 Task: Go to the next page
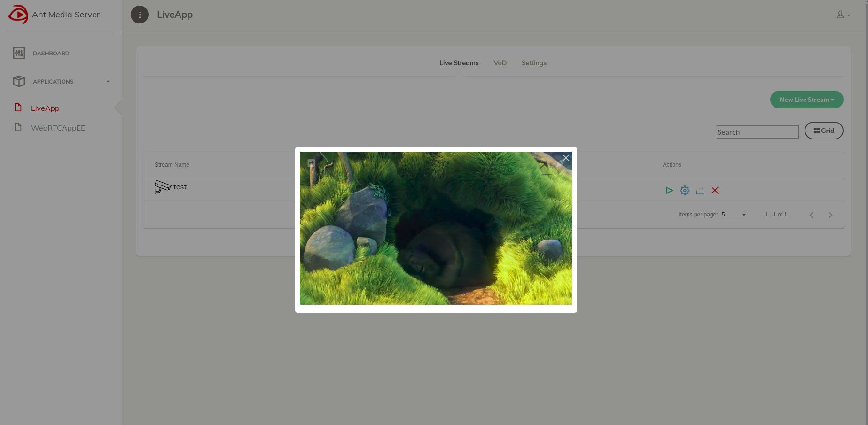coord(830,215)
